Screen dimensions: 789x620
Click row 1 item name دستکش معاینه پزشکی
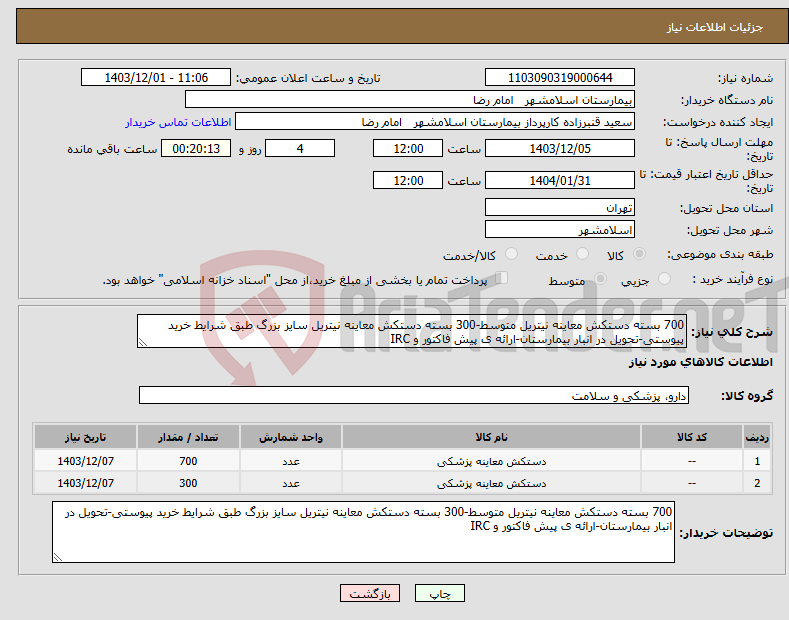[491, 461]
